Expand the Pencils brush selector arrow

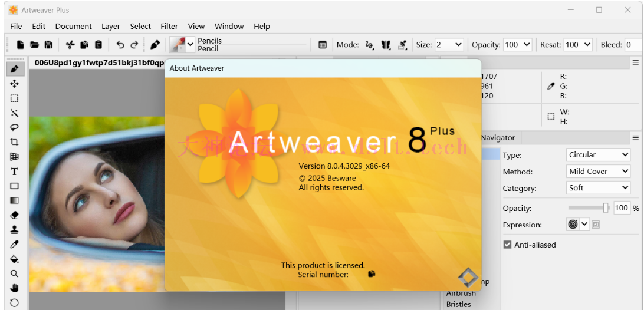(190, 45)
